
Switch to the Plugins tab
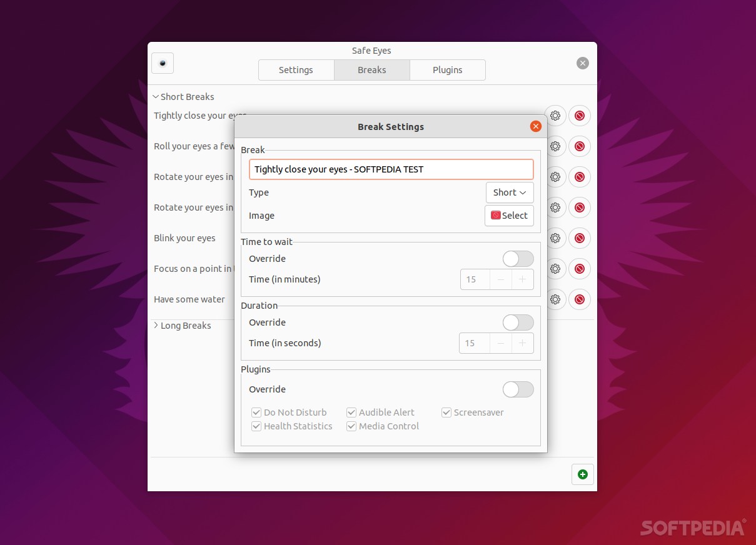[x=448, y=69]
